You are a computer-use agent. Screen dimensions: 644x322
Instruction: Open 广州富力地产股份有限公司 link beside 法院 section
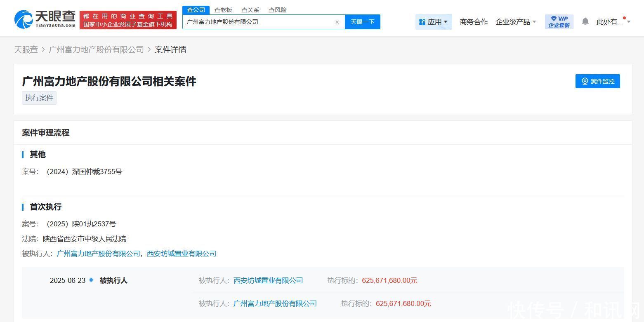coord(99,254)
